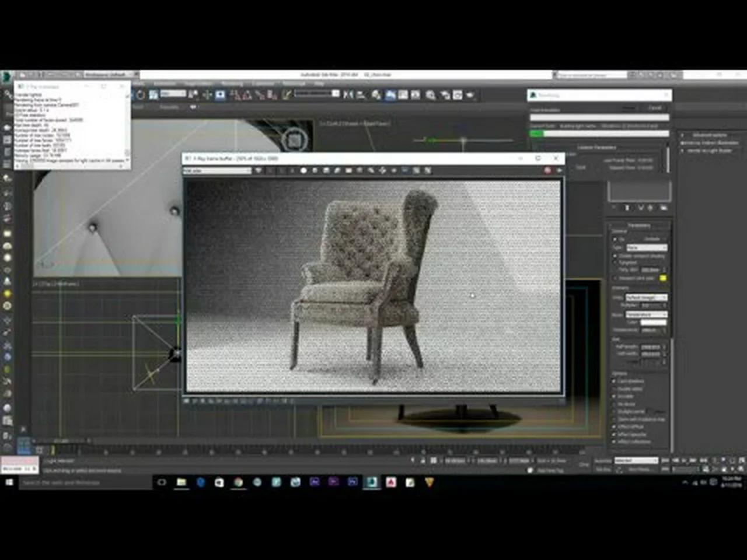Click Play Animation in playback controls
Image resolution: width=747 pixels, height=560 pixels.
(x=684, y=460)
